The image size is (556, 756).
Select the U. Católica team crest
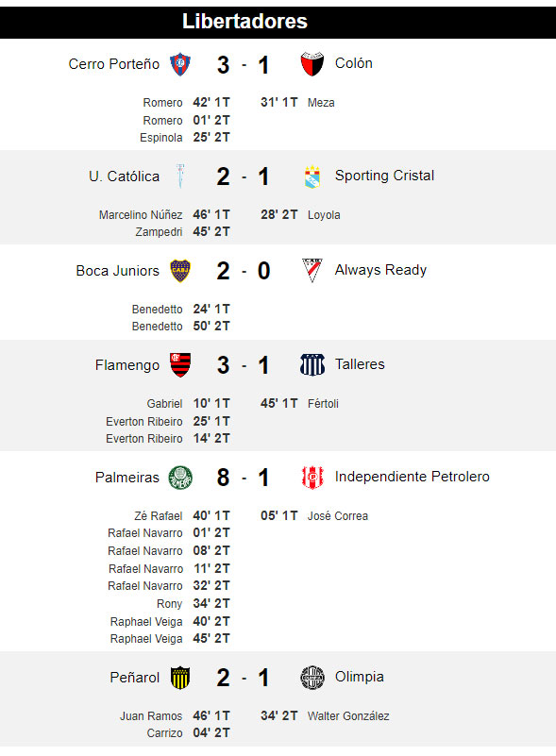180,176
